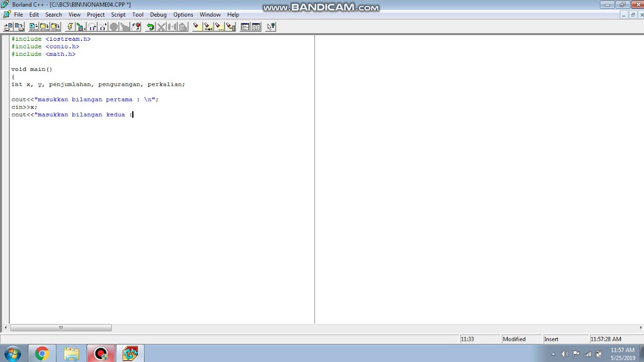Click the gray hexagon Stop icon
This screenshot has height=362, width=644.
click(114, 27)
